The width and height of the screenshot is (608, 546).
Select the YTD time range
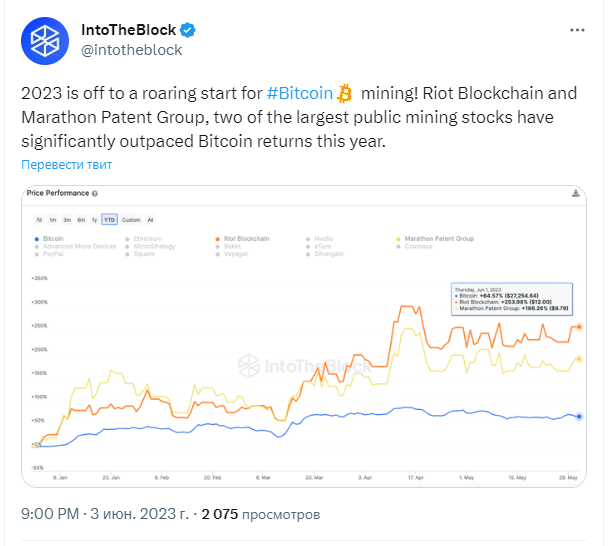[x=109, y=219]
